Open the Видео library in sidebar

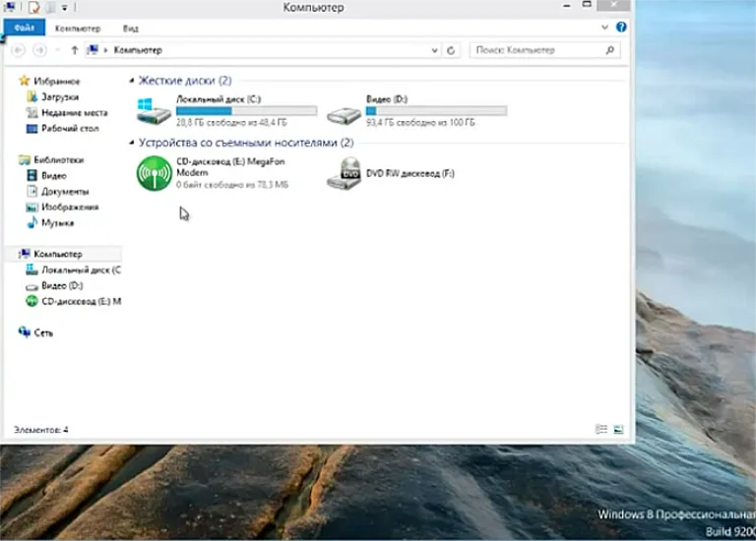point(53,176)
